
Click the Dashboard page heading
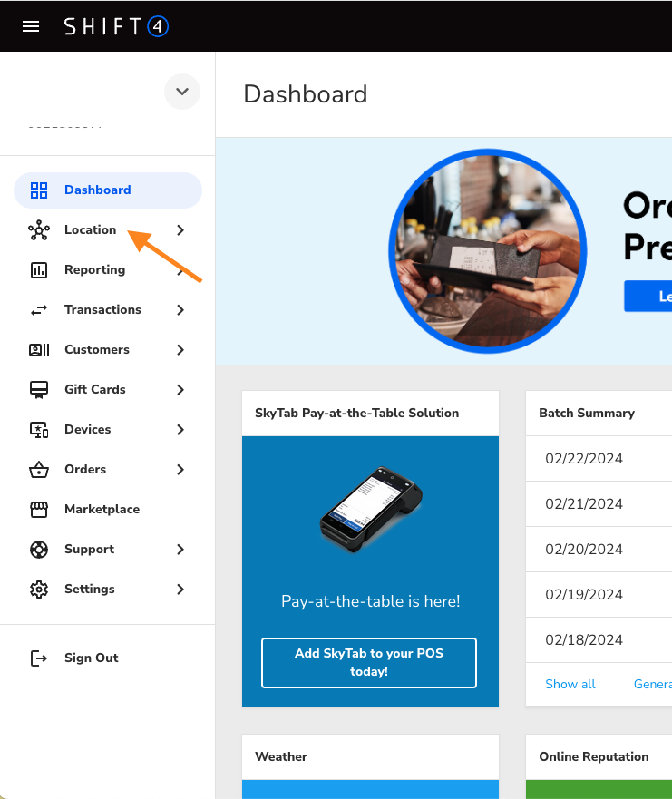(306, 94)
